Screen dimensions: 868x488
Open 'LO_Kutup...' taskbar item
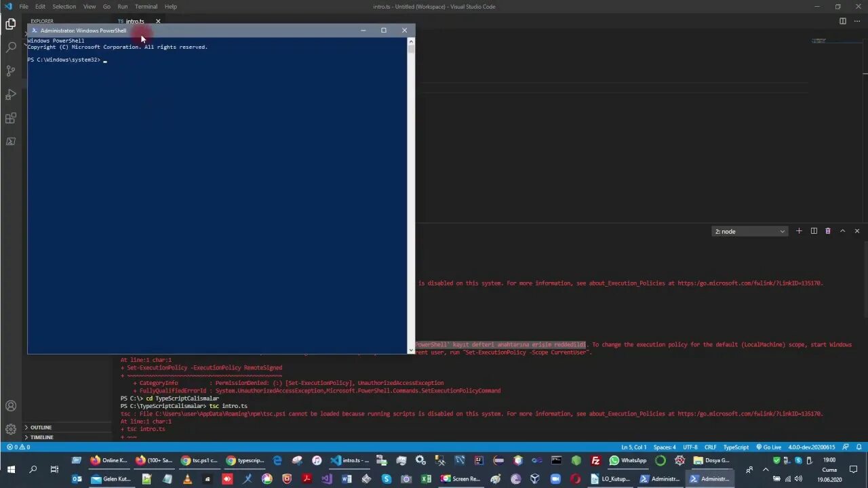click(x=610, y=479)
